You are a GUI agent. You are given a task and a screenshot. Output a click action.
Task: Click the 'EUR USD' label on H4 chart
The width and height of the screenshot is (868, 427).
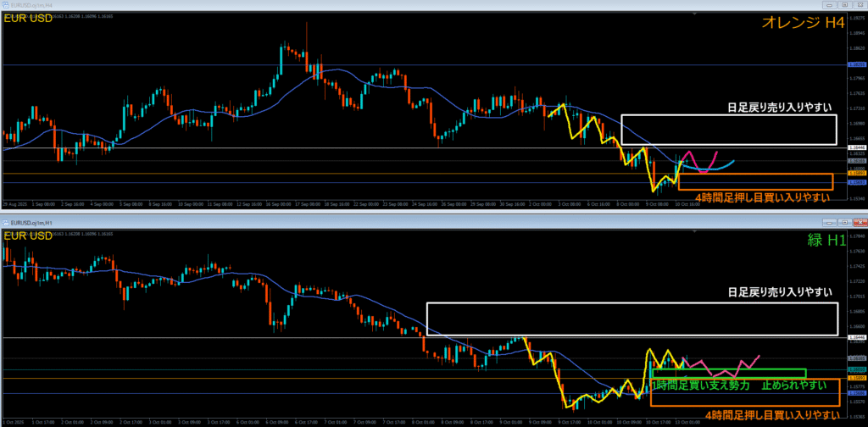pos(30,17)
